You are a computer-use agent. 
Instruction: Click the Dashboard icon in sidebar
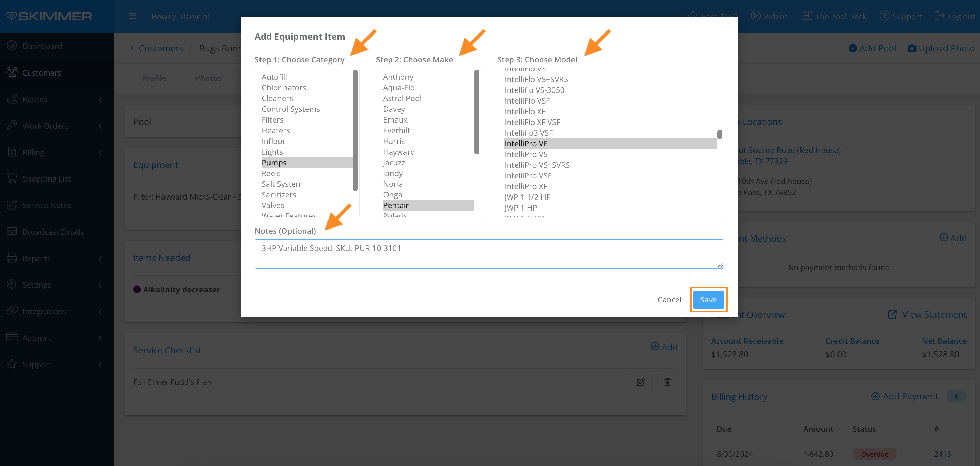click(x=12, y=46)
